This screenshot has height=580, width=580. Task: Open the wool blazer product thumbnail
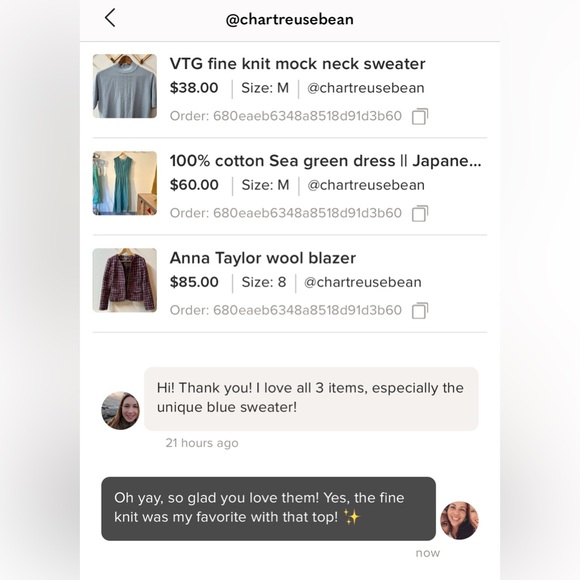pos(125,280)
